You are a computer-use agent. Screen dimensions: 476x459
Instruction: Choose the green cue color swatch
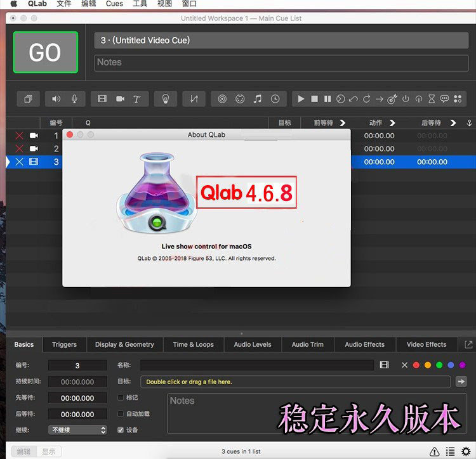[x=439, y=365]
